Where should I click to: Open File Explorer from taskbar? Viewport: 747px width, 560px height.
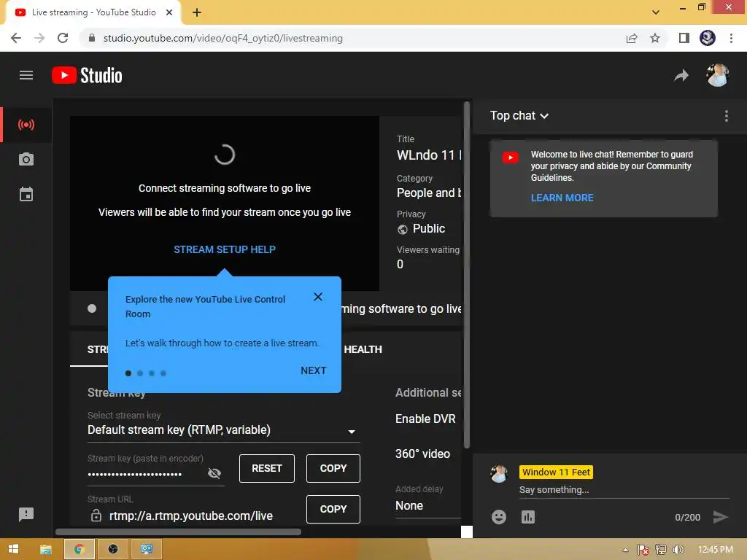click(46, 549)
